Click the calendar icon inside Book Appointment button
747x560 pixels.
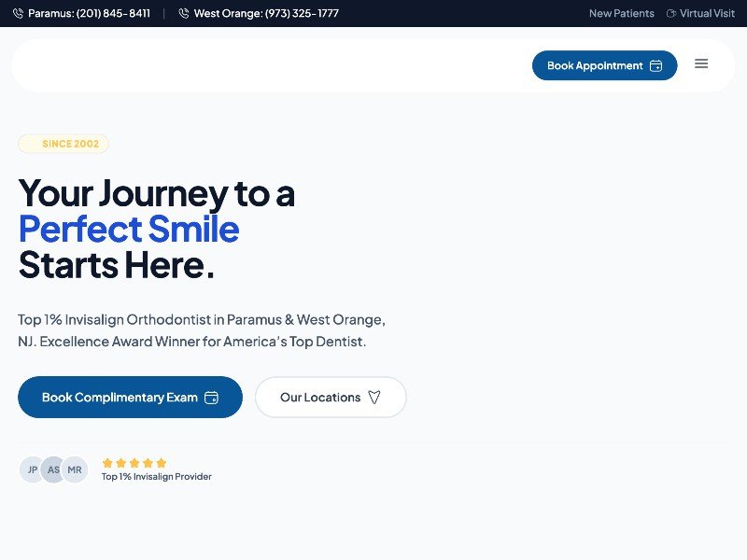pos(658,65)
